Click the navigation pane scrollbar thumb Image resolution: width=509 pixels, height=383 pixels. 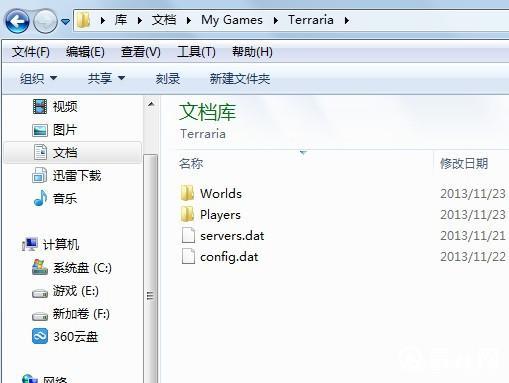151,268
